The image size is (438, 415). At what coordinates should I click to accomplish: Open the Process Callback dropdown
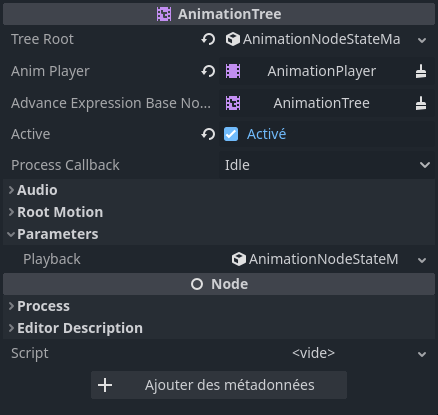pyautogui.click(x=327, y=165)
